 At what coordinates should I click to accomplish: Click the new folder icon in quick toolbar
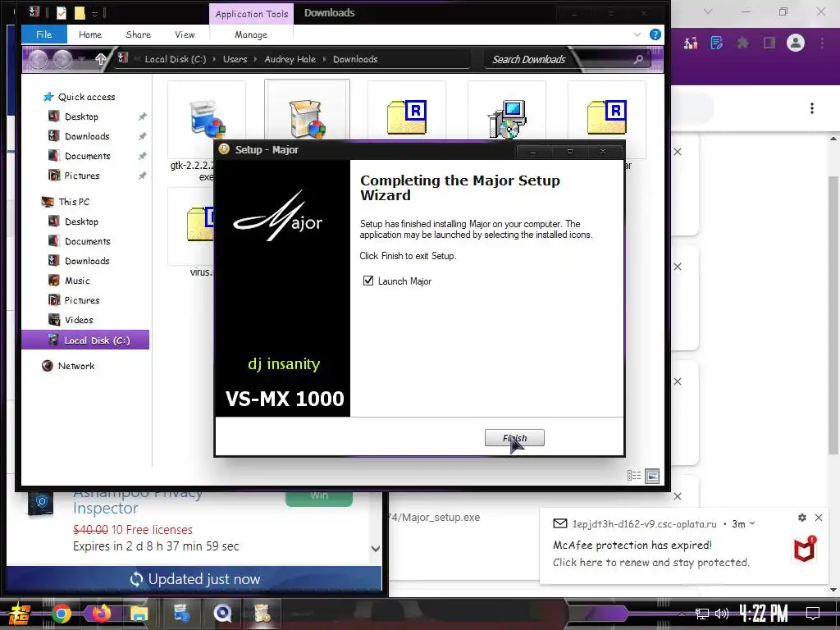(80, 13)
